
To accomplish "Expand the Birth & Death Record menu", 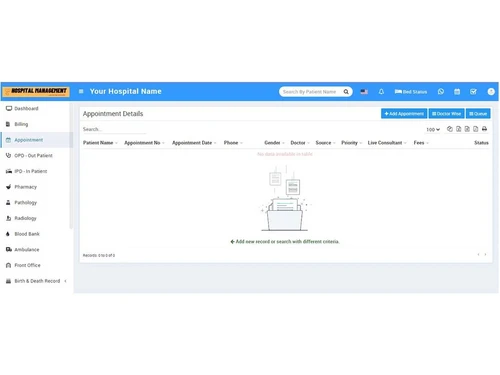I will (37, 281).
